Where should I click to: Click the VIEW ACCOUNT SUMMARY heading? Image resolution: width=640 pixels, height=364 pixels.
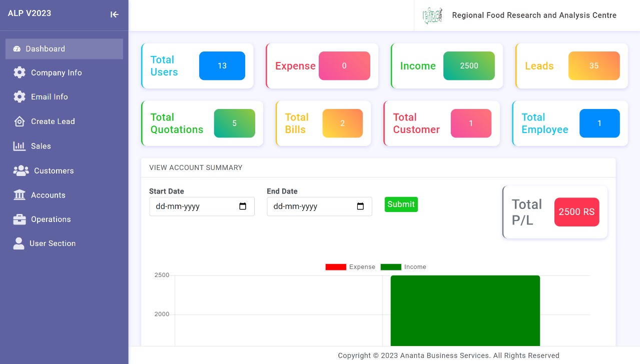pos(196,168)
